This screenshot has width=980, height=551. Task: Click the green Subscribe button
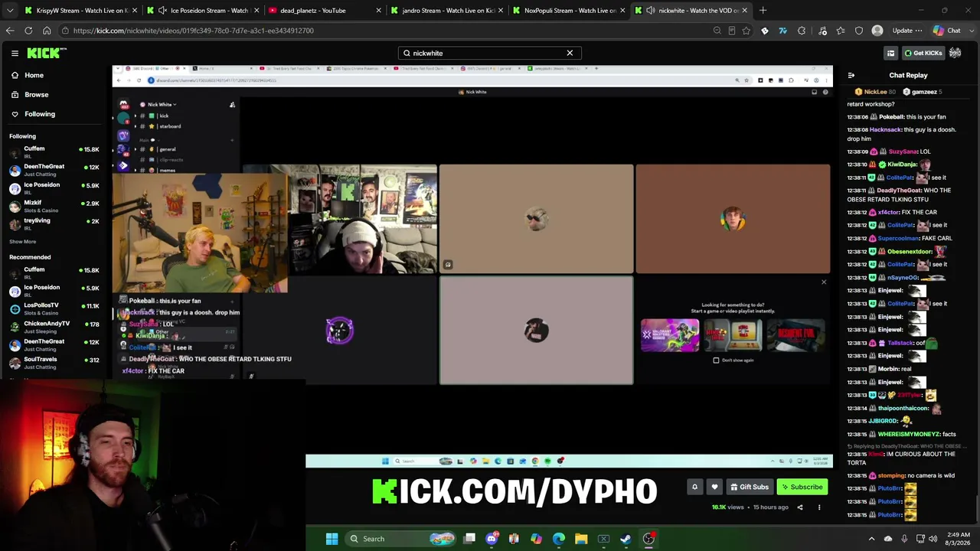(x=802, y=487)
